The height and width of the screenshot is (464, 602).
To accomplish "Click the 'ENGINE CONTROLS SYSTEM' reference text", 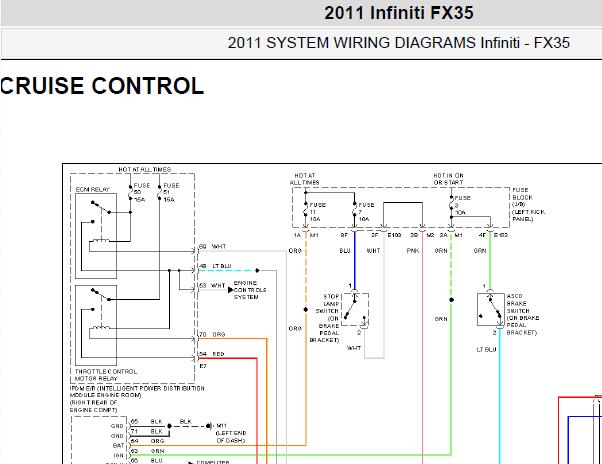I will (250, 290).
